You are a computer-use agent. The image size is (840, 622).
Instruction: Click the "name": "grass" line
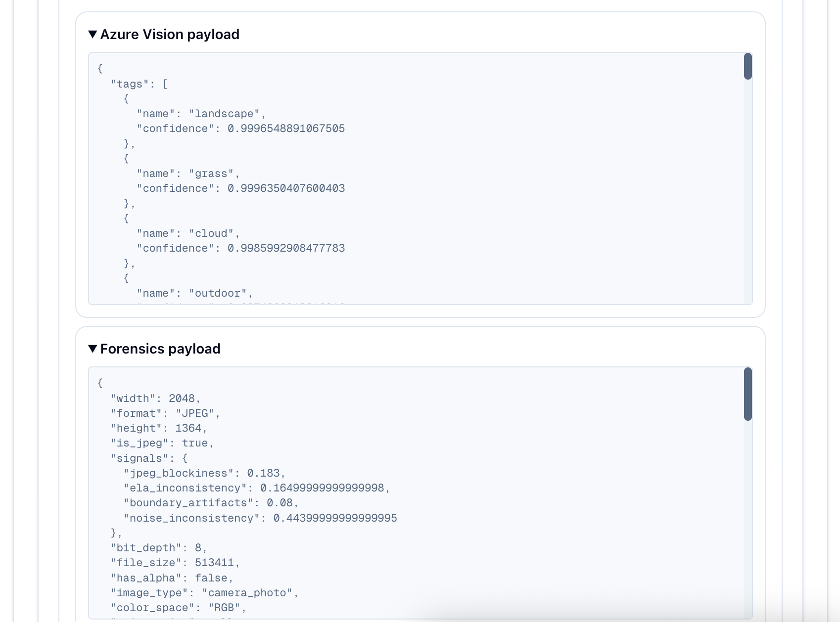pyautogui.click(x=188, y=174)
